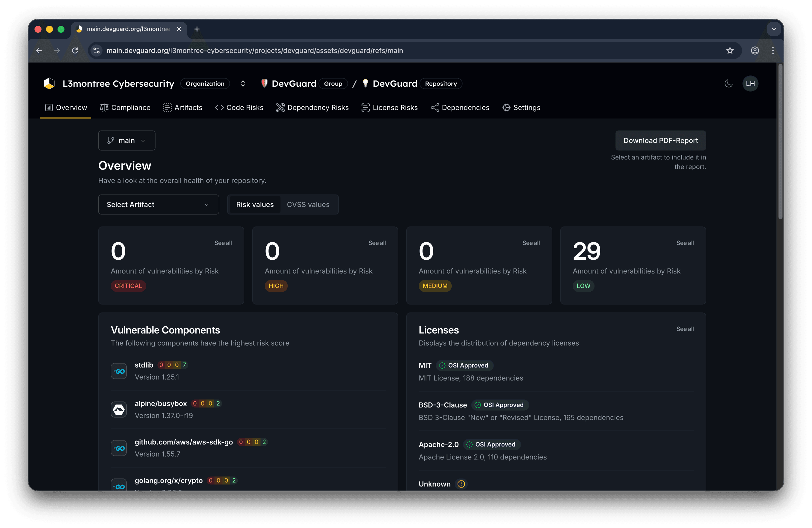The image size is (812, 528).
Task: Click the Unknown license warning icon
Action: pos(461,484)
